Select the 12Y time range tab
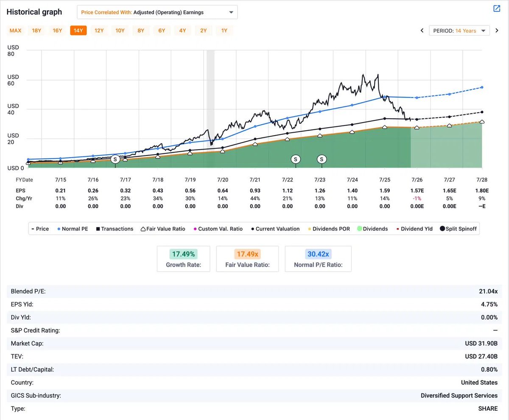The width and height of the screenshot is (509, 420). click(x=99, y=31)
